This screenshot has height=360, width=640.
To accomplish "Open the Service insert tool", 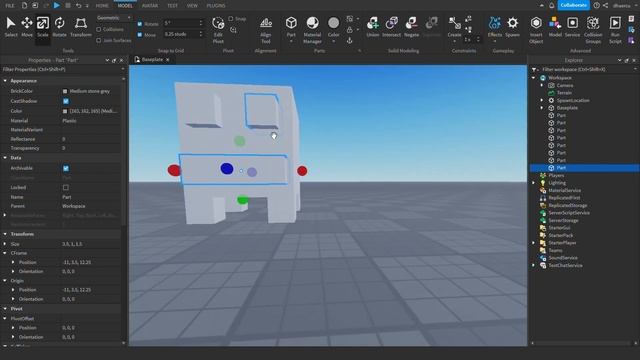I will click(x=572, y=27).
